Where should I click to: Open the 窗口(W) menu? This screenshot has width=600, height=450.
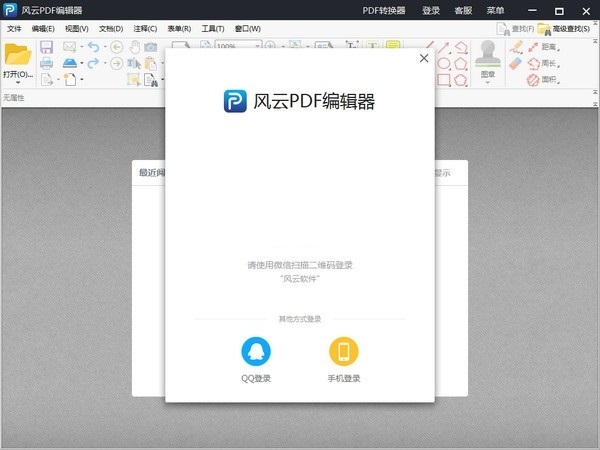coord(248,29)
